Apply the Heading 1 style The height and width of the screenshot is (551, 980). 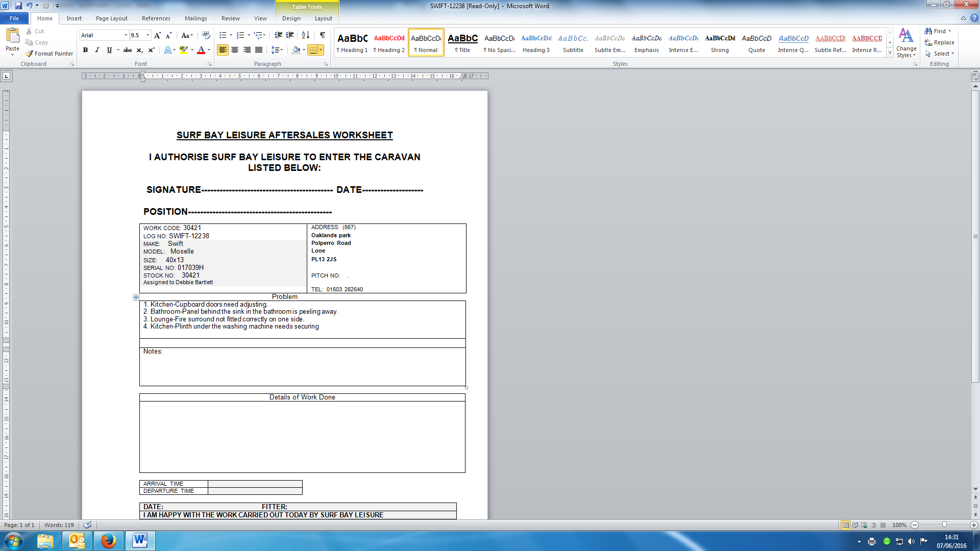tap(352, 43)
